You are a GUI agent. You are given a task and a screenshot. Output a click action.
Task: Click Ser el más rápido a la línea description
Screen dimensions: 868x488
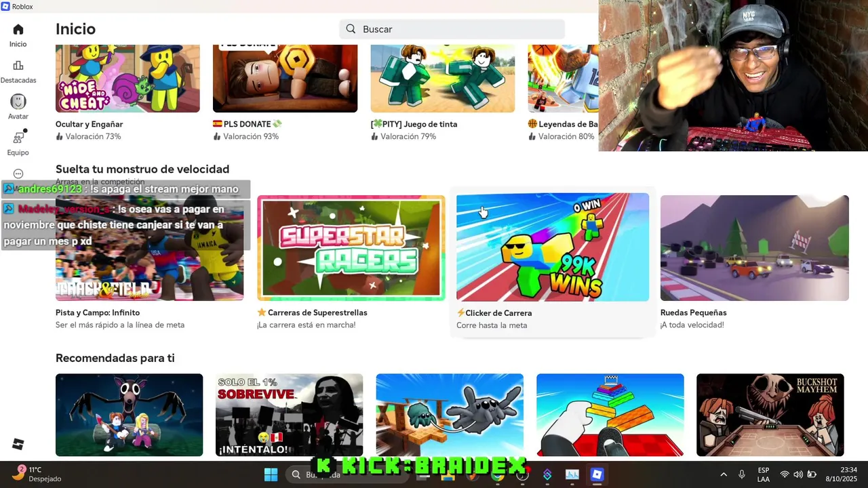point(120,325)
